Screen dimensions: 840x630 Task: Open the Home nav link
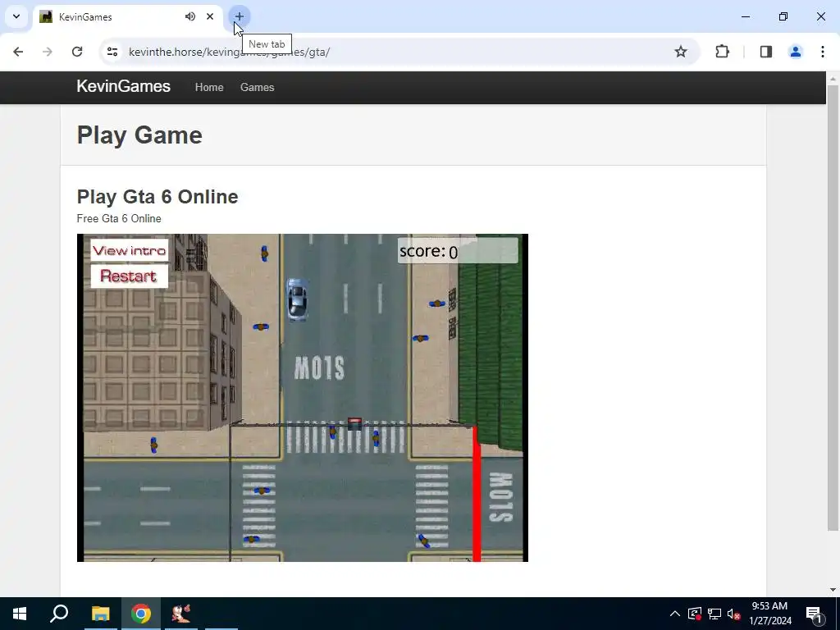209,87
